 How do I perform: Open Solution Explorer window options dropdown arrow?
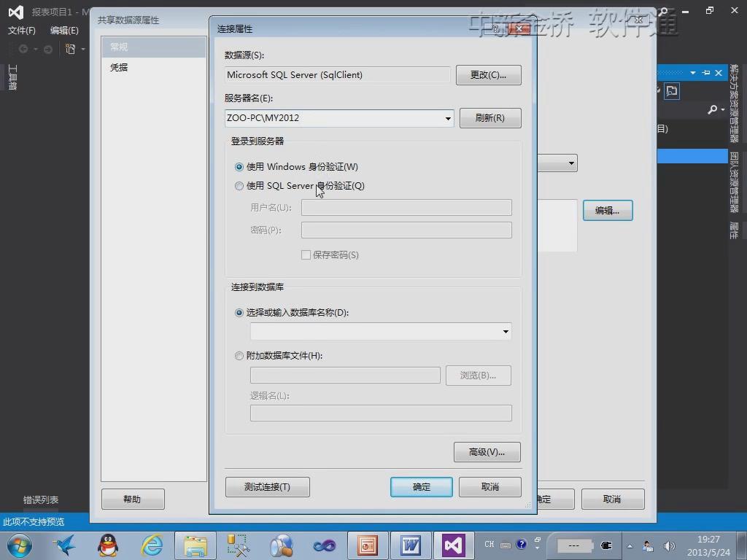click(693, 72)
